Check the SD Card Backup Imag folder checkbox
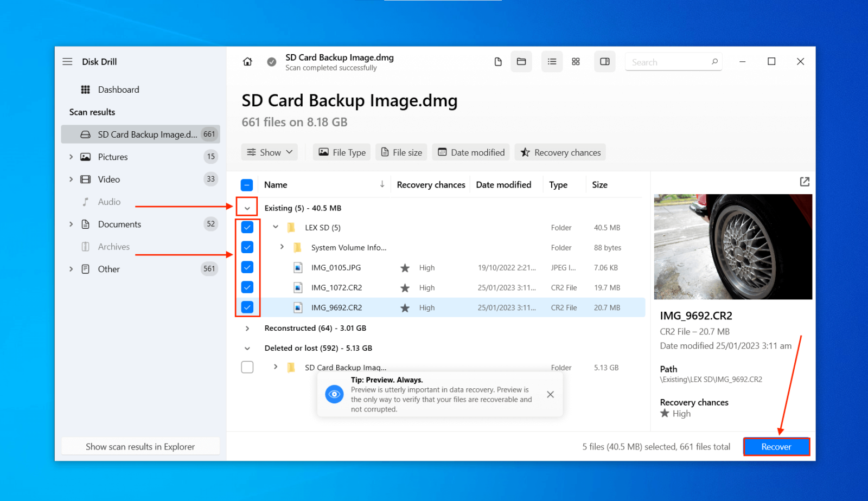Image resolution: width=868 pixels, height=501 pixels. (247, 367)
